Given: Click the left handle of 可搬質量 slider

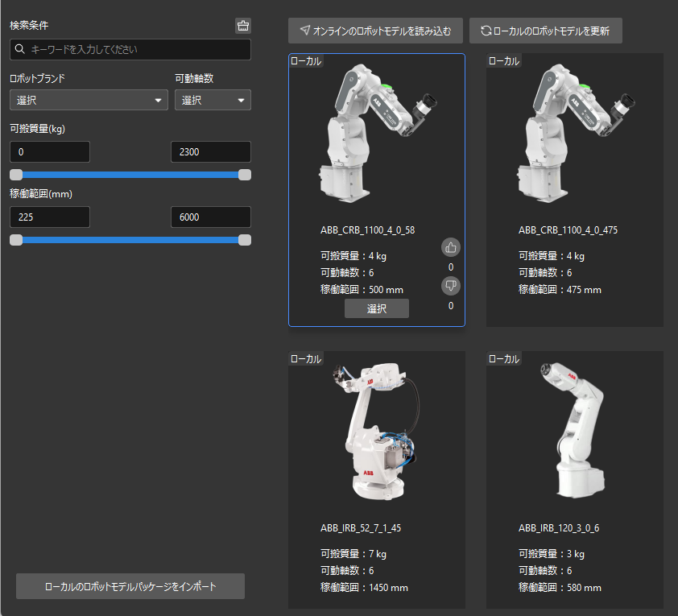Looking at the screenshot, I should [x=16, y=175].
